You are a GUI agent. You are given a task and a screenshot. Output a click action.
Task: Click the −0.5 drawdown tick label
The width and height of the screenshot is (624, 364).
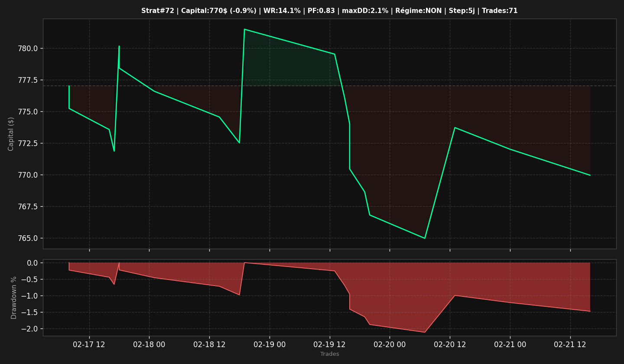[x=29, y=279]
